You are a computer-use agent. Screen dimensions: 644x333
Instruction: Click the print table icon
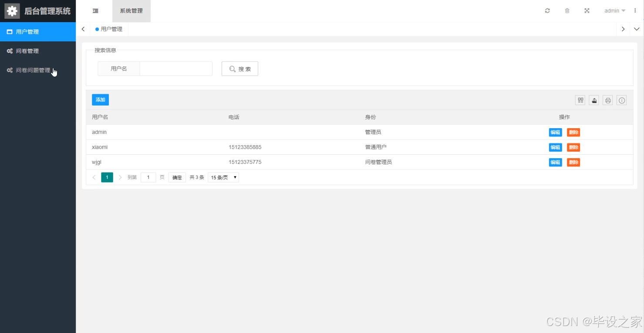pos(608,100)
